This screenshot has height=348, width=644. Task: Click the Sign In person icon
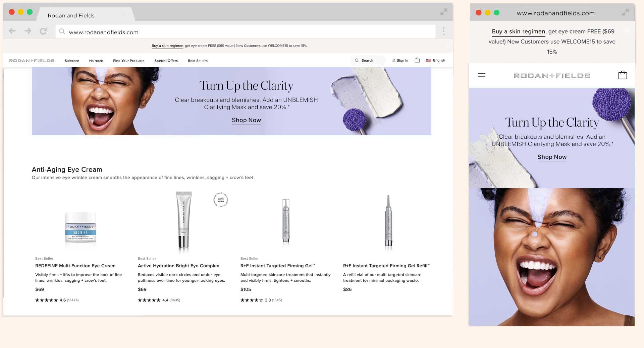394,61
